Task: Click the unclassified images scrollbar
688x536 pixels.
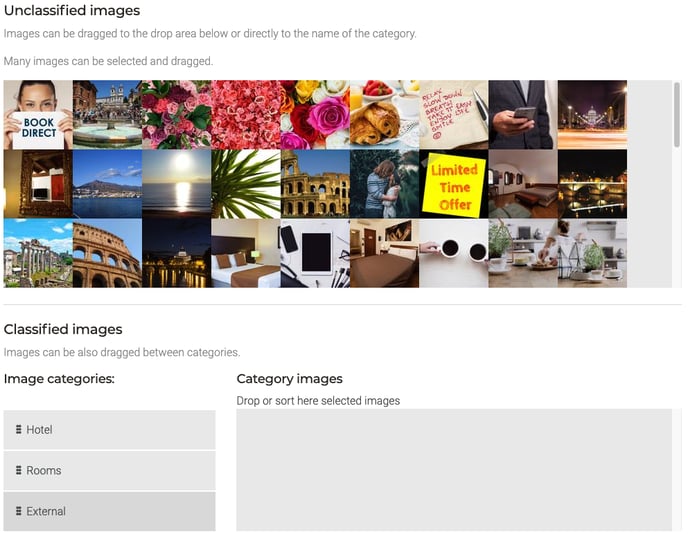Action: tap(677, 115)
